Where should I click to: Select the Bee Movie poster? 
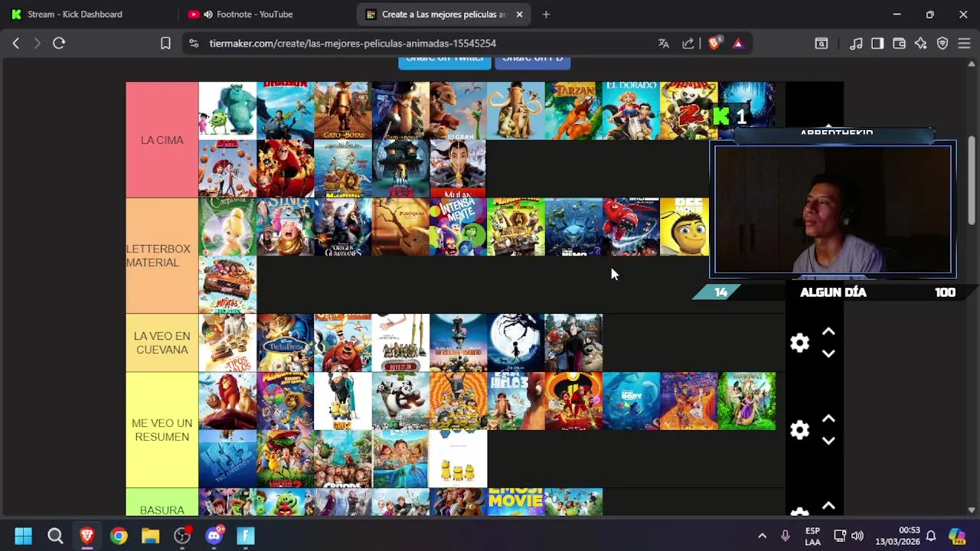684,227
